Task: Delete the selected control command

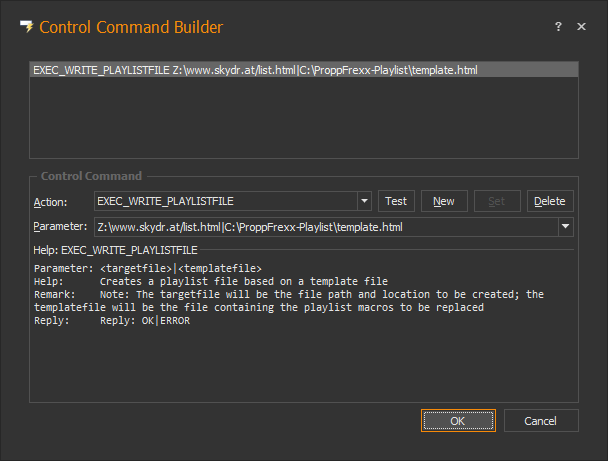Action: (550, 201)
